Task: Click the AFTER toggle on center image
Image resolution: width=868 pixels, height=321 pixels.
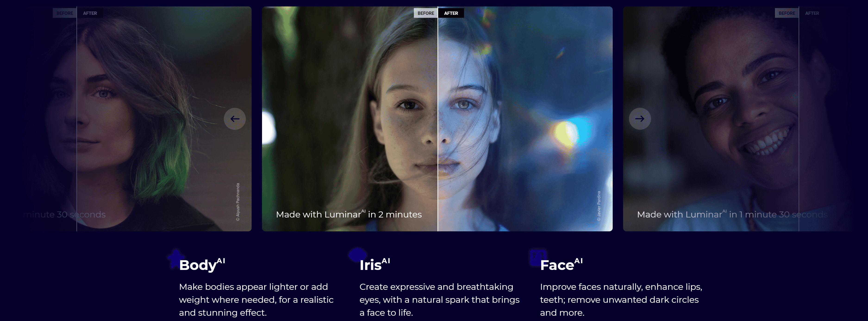Action: coord(451,12)
